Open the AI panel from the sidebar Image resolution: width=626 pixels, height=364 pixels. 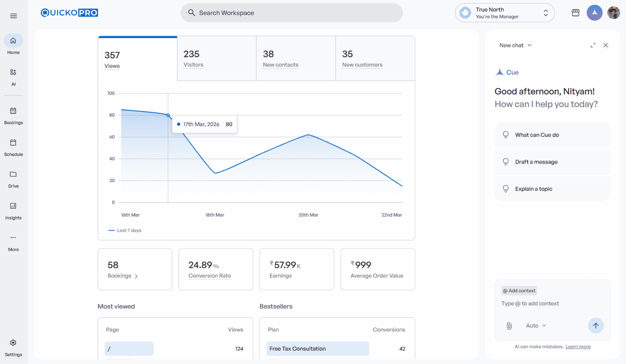pos(13,77)
